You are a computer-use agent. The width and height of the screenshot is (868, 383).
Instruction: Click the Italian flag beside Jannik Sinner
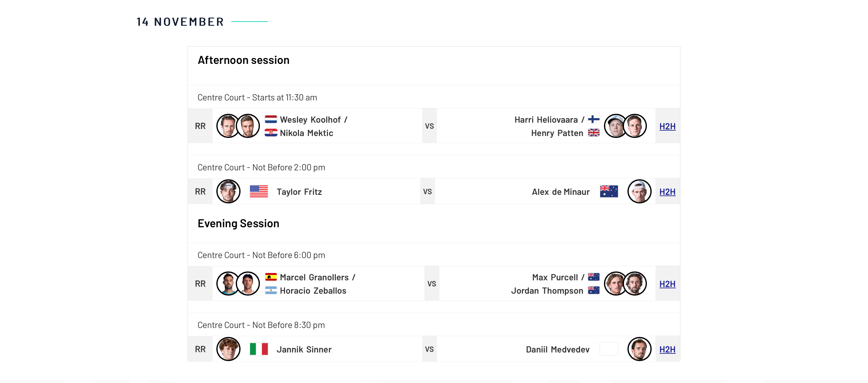259,349
